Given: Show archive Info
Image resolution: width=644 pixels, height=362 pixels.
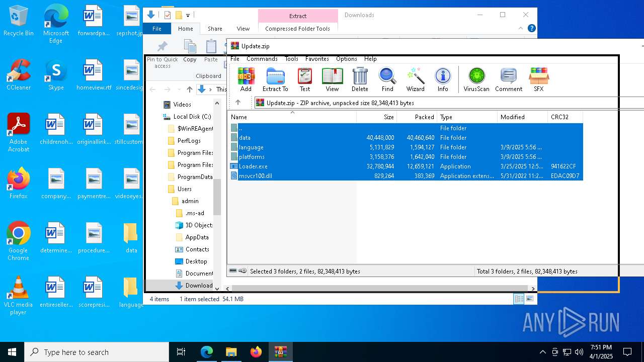Looking at the screenshot, I should point(443,79).
